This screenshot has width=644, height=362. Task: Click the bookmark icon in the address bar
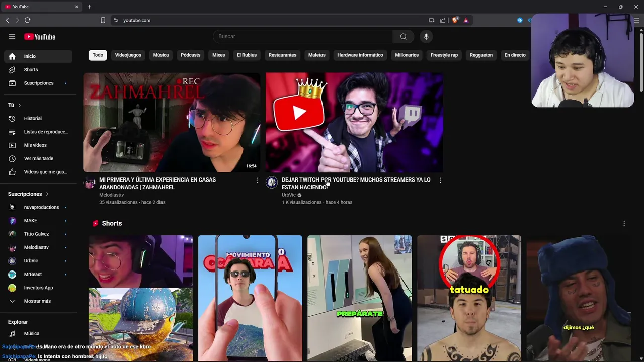[x=103, y=20]
